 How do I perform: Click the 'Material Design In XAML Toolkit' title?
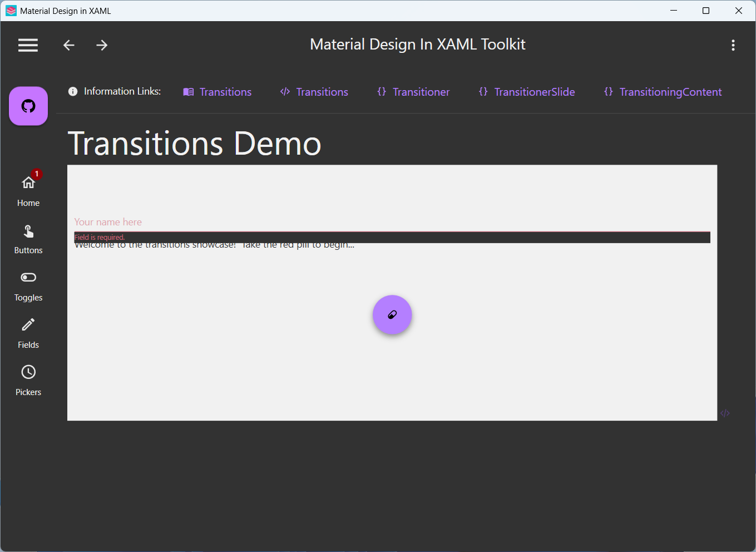pos(418,45)
